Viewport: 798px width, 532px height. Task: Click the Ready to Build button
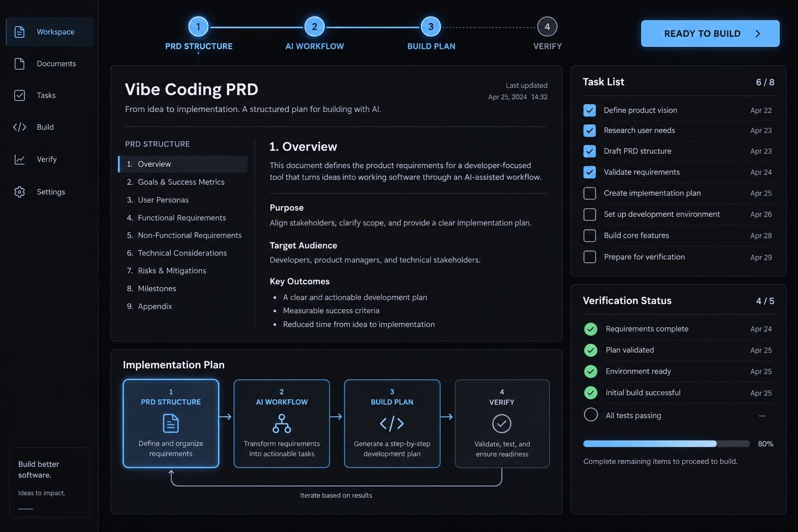[x=710, y=34]
